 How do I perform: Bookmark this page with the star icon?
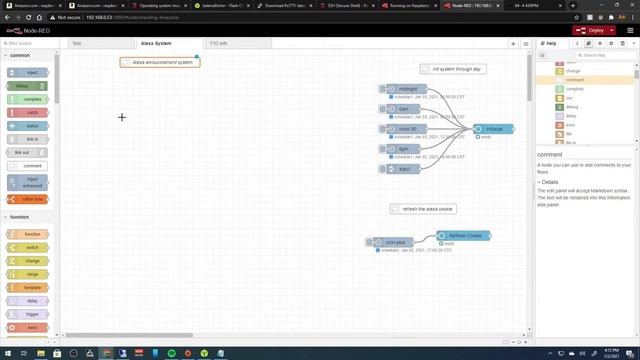click(x=576, y=18)
